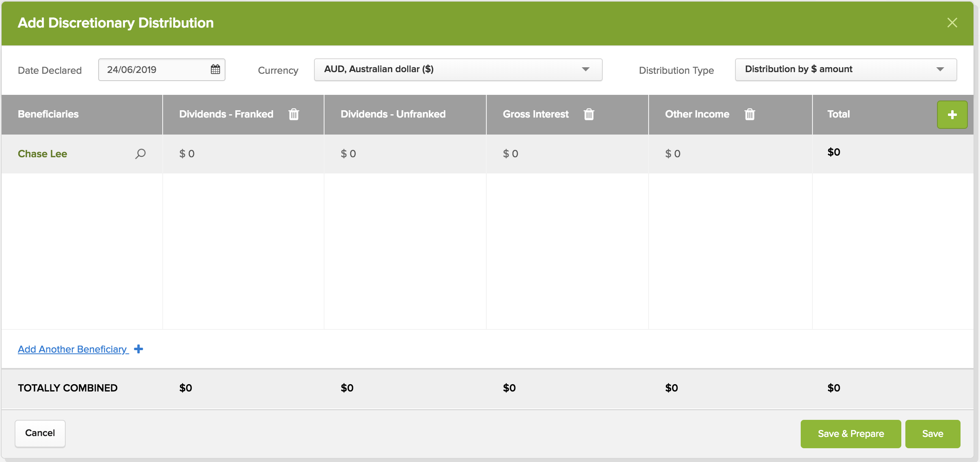Screen dimensions: 980x462
Task: Click the Save & Prepare button
Action: click(850, 434)
